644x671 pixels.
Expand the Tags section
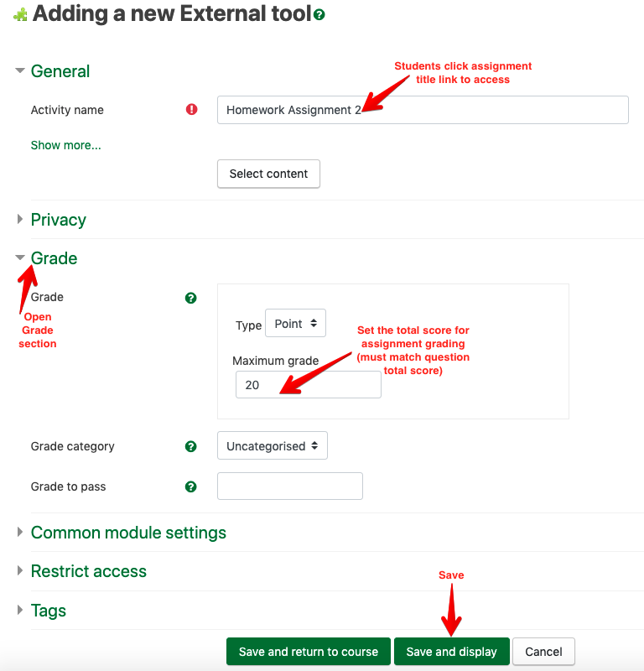point(19,611)
